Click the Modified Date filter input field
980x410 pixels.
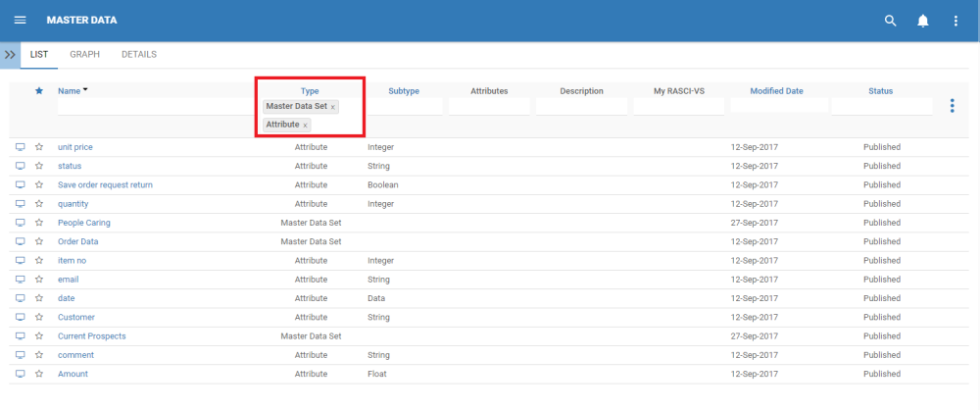[x=777, y=105]
